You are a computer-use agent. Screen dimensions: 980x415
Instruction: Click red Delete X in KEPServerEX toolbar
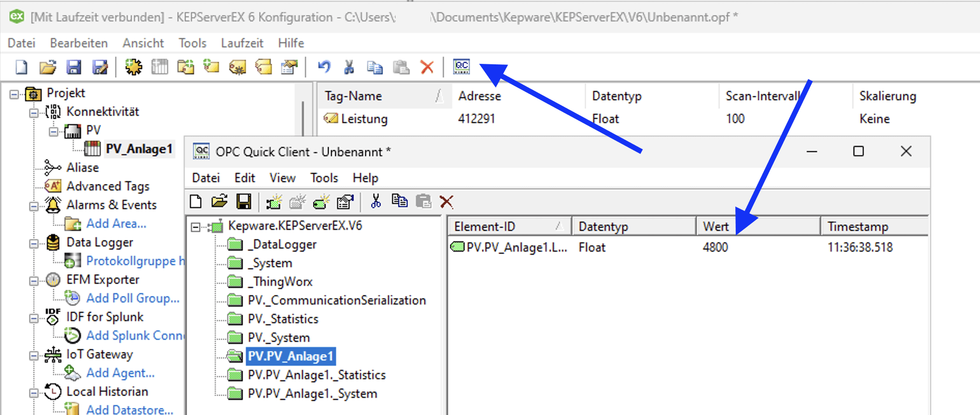point(427,67)
